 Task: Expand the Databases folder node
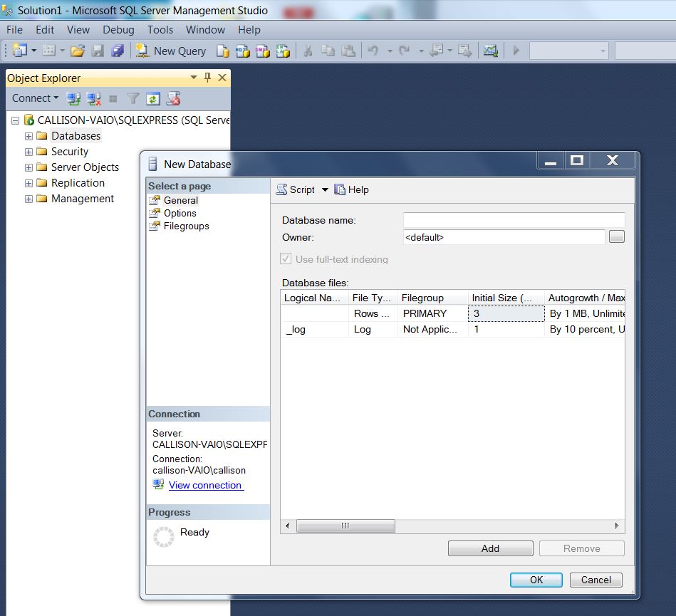point(29,136)
